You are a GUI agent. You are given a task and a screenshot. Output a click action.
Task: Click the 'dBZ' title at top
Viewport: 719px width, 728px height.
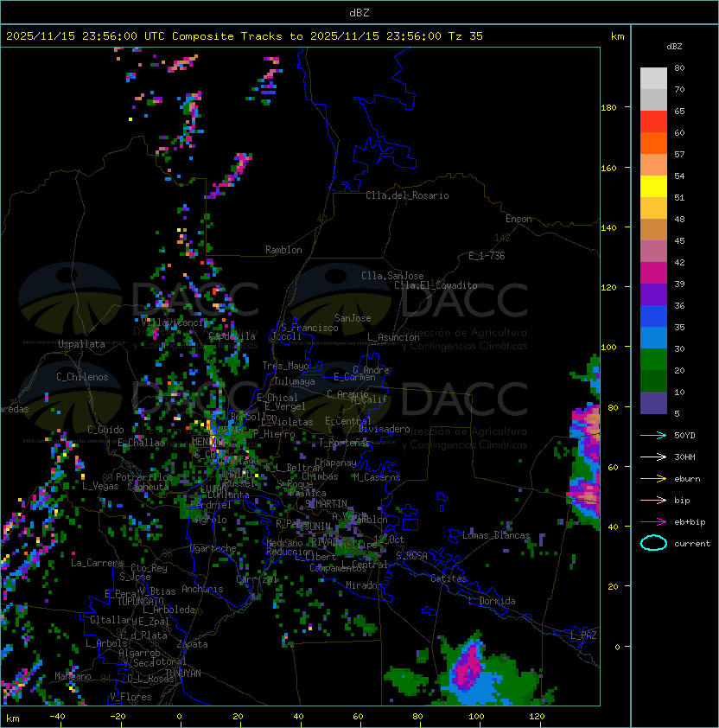tap(359, 13)
